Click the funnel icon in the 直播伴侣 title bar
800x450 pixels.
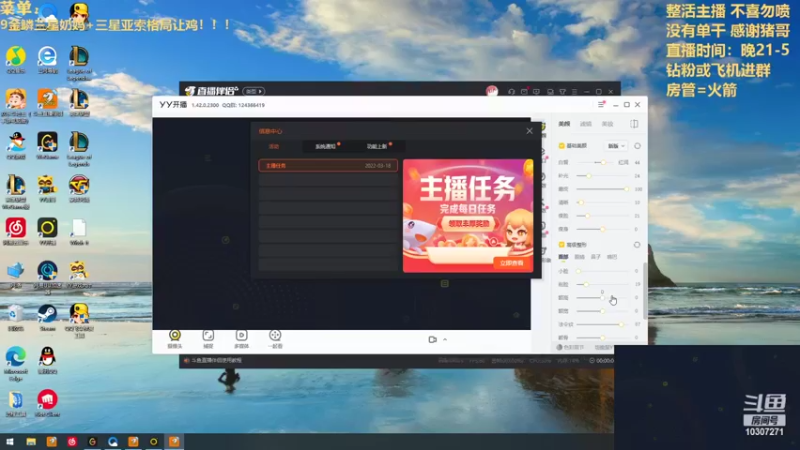[x=562, y=91]
